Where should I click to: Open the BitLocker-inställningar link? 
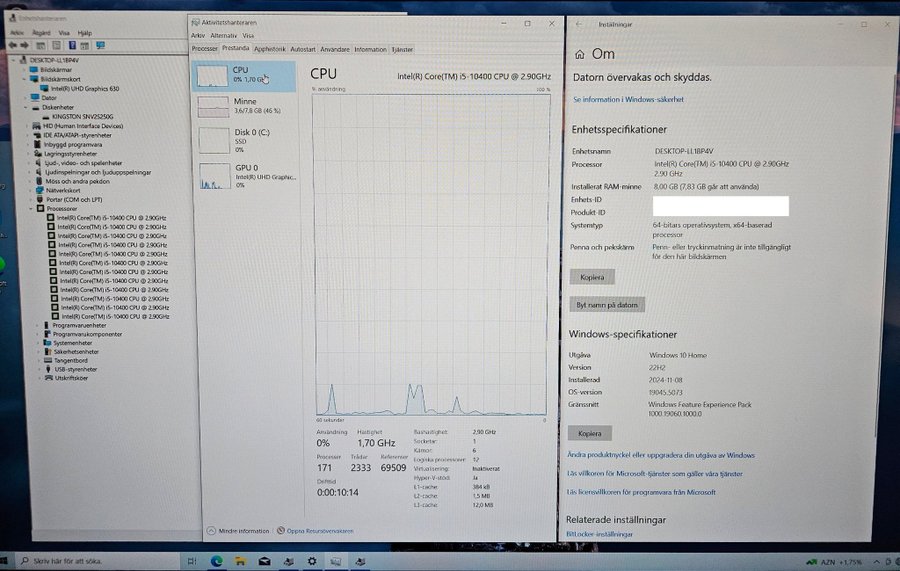599,535
